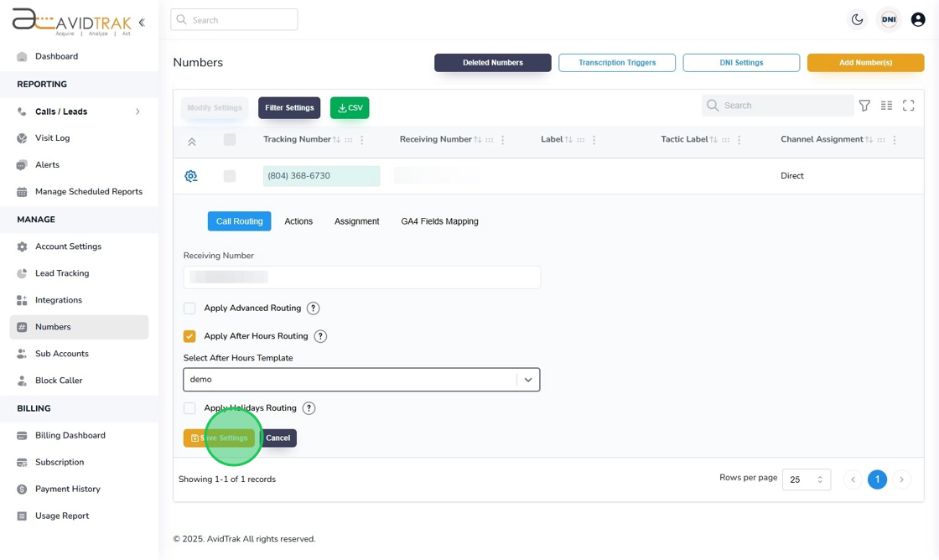Open DNI Settings
939x560 pixels.
coord(741,62)
